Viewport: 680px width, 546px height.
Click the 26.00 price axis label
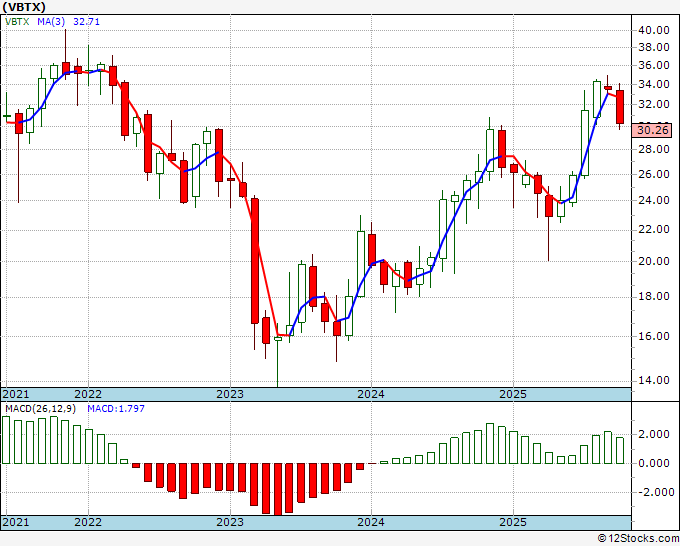(x=654, y=174)
